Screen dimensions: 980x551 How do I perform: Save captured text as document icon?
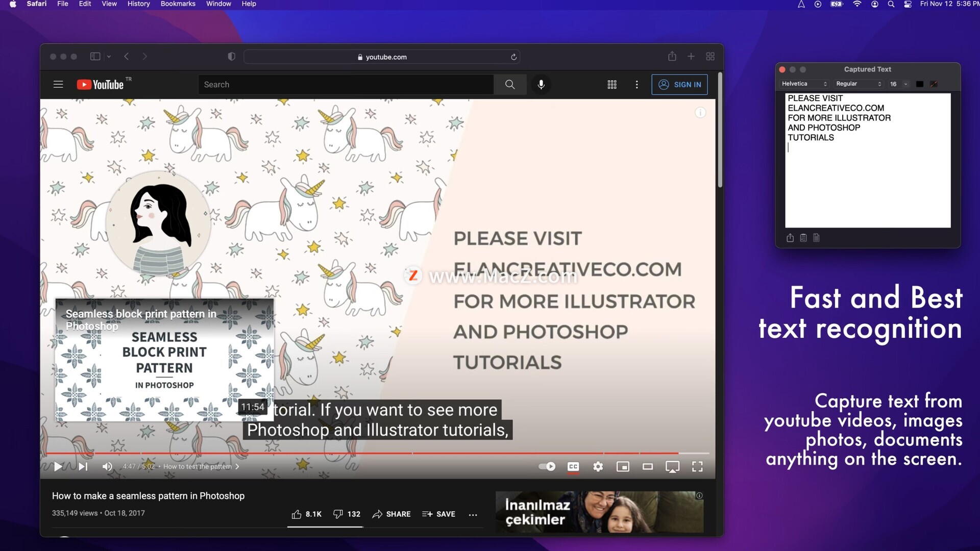click(817, 238)
